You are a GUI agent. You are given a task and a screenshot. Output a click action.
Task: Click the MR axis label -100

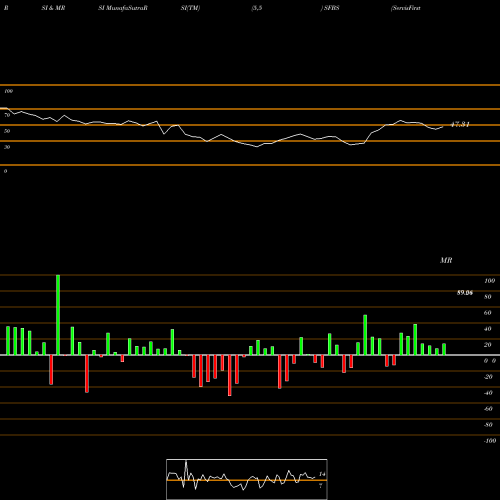490,441
